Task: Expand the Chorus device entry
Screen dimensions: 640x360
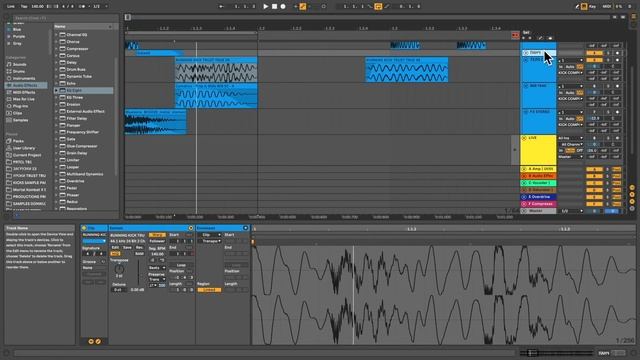Action: coord(56,42)
